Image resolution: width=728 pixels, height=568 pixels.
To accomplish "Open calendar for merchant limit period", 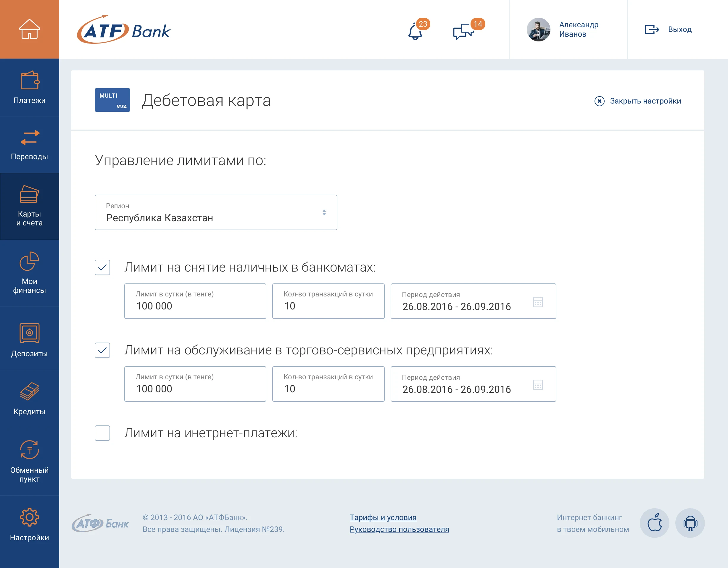I will pyautogui.click(x=538, y=385).
